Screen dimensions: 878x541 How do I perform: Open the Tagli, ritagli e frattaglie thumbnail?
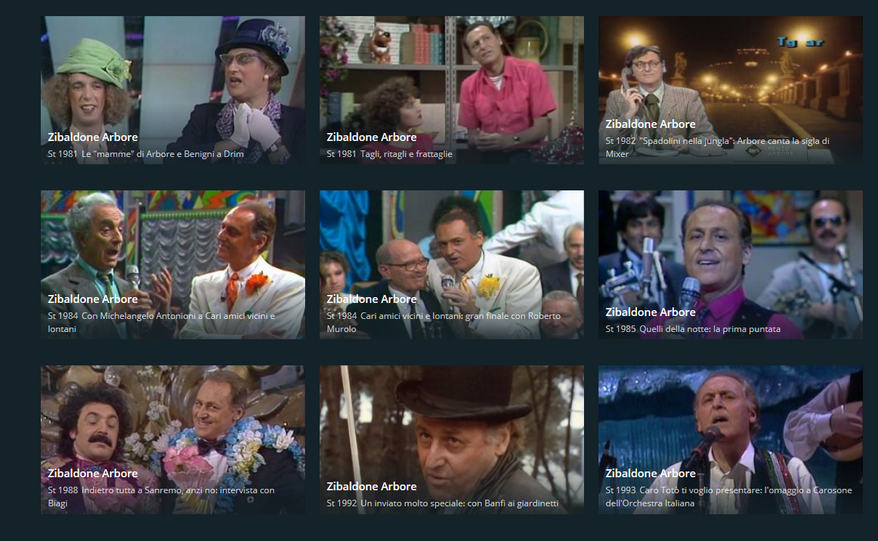[452, 90]
